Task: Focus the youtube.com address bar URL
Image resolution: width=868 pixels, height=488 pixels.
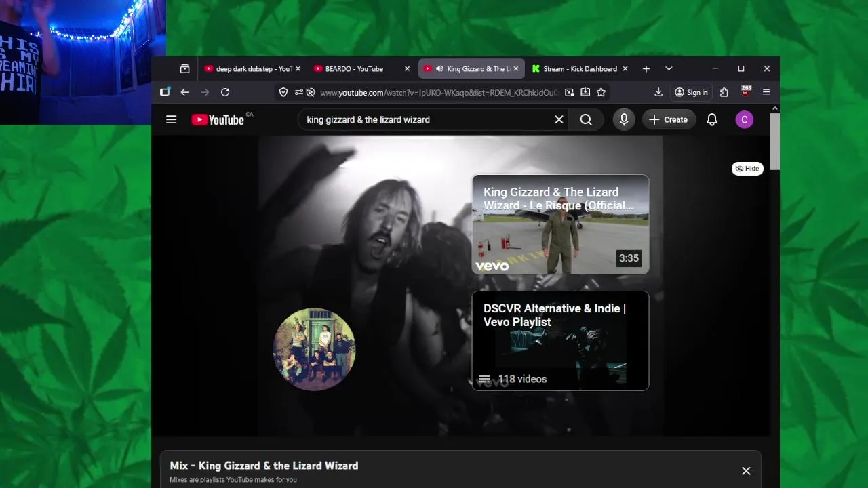Action: click(x=439, y=92)
